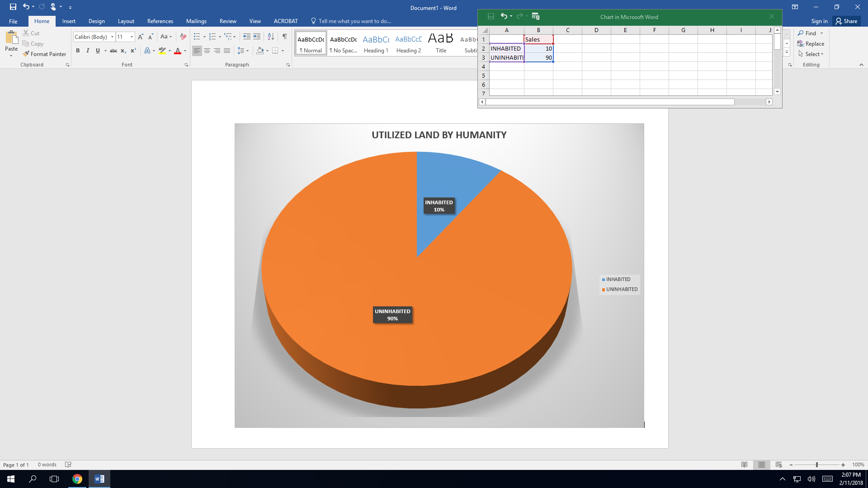Image resolution: width=868 pixels, height=488 pixels.
Task: Select cell B2 with value 10
Action: pyautogui.click(x=538, y=48)
